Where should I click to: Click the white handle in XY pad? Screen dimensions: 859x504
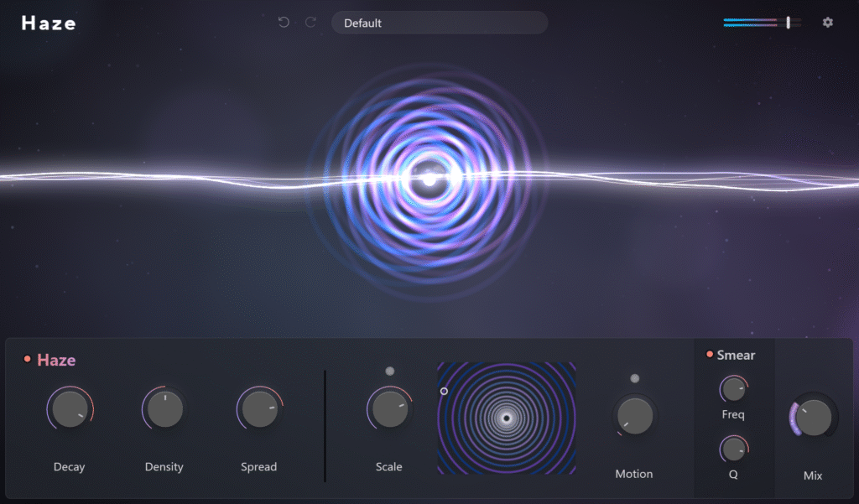tap(444, 391)
